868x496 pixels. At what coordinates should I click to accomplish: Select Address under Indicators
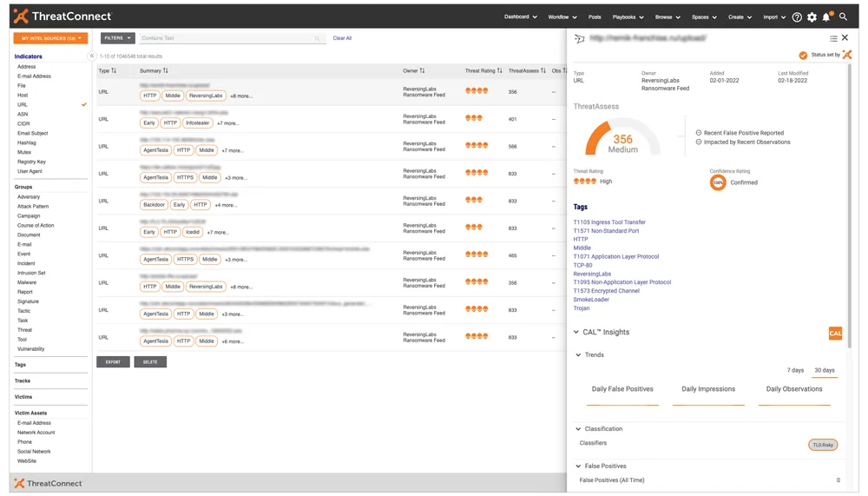point(27,67)
